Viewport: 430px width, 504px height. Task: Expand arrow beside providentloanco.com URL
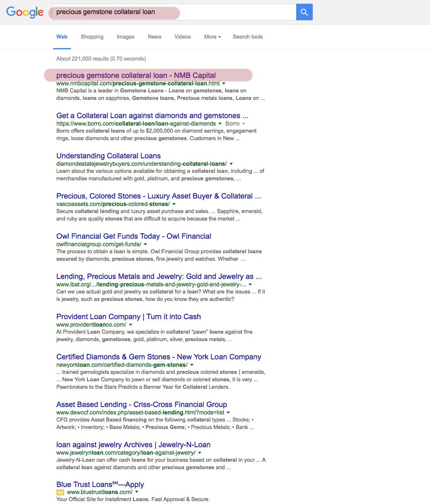(x=130, y=325)
